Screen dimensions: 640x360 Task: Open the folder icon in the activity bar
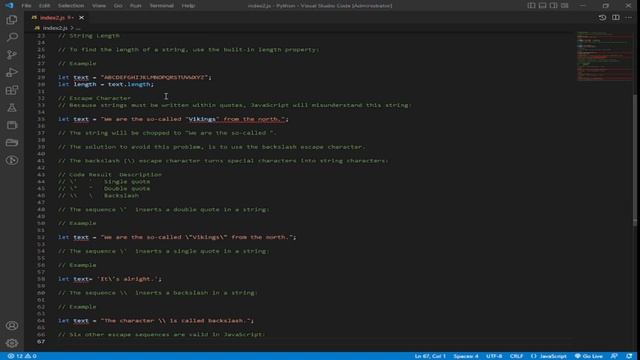pos(12,142)
